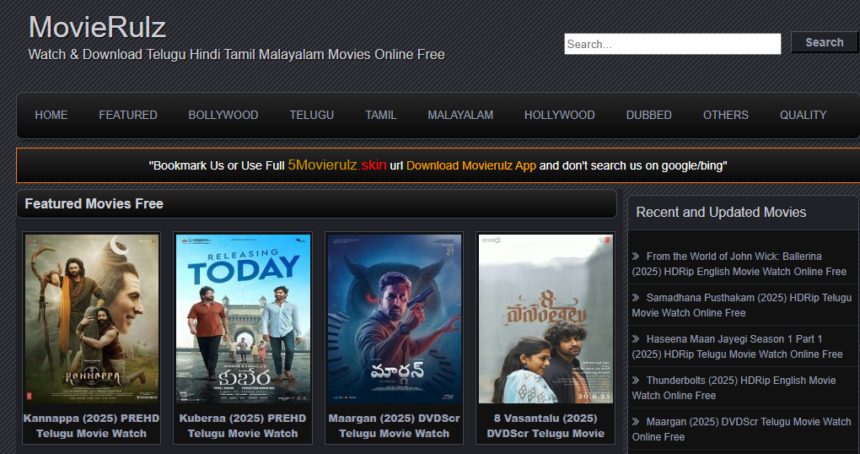Click the MovieRulz site logo title
The height and width of the screenshot is (454, 860).
97,27
